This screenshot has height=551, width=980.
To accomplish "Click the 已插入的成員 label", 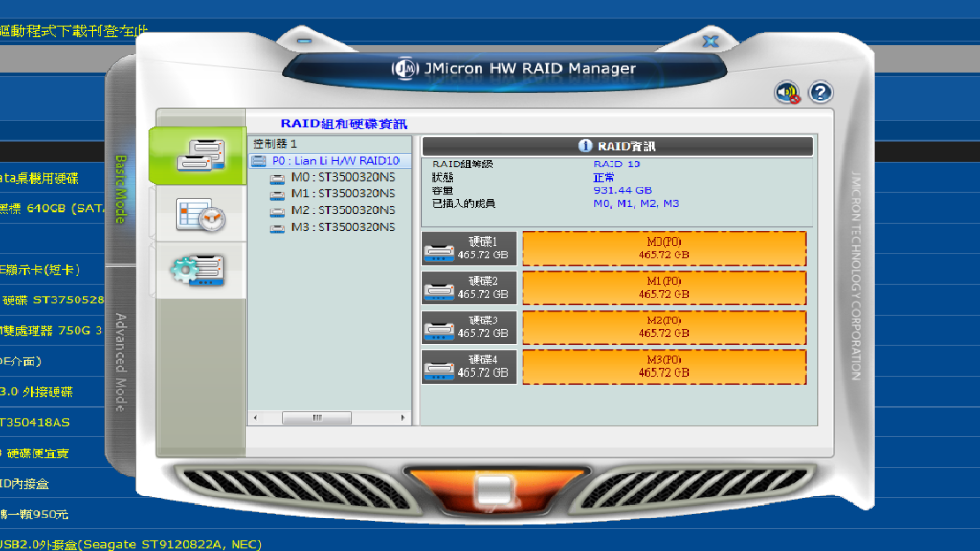I will (463, 203).
